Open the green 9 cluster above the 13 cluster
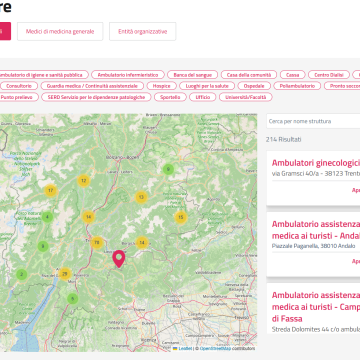 (168, 169)
